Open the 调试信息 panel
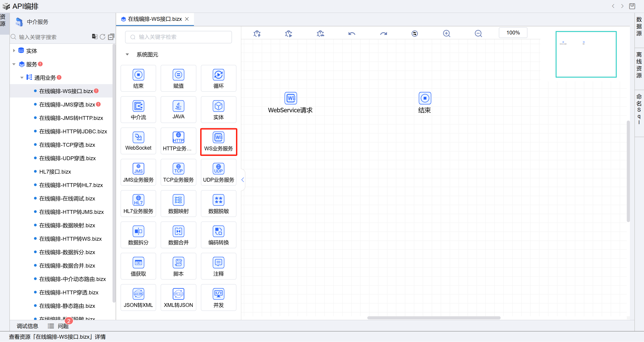 point(27,326)
